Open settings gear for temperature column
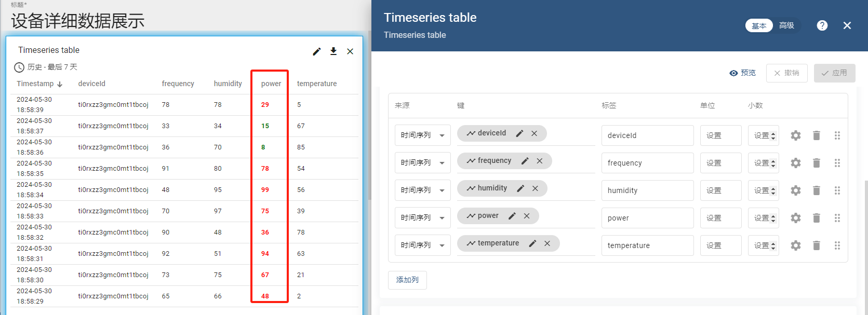The image size is (868, 315). click(x=796, y=245)
